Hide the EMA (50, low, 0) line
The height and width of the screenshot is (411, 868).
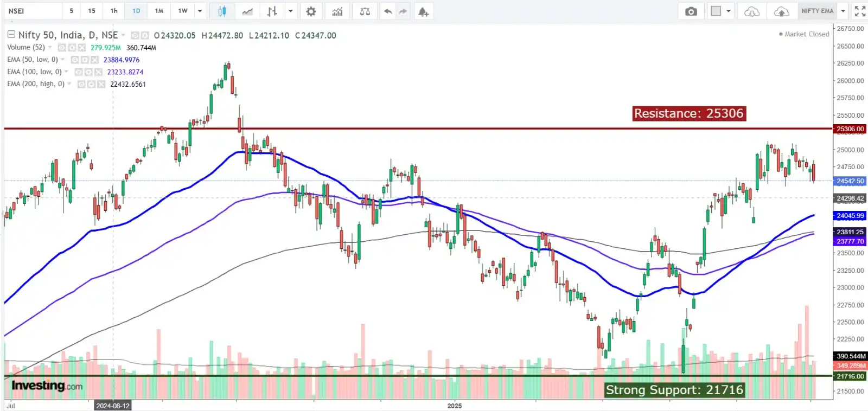(75, 60)
